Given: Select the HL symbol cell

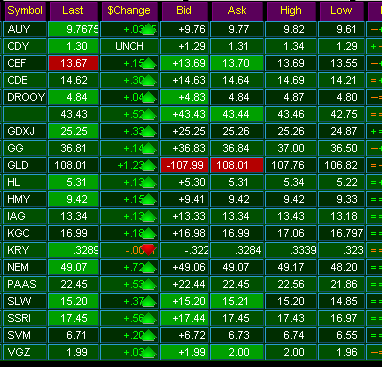Looking at the screenshot, I should (25, 182).
